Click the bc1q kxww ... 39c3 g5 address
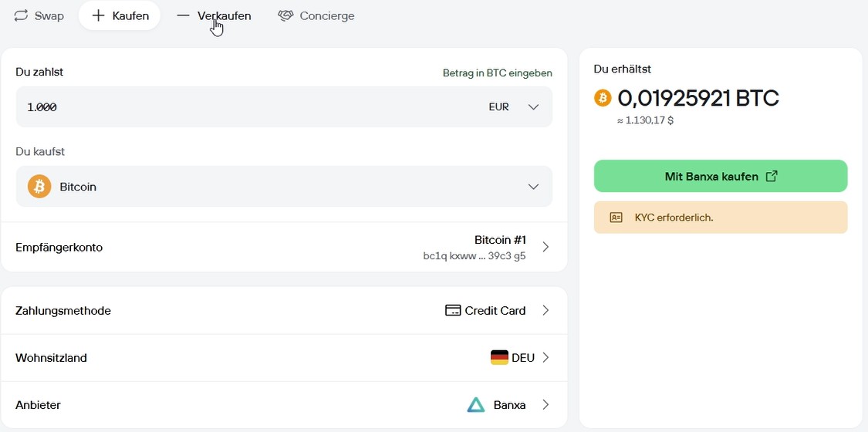Image resolution: width=868 pixels, height=432 pixels. [x=475, y=256]
